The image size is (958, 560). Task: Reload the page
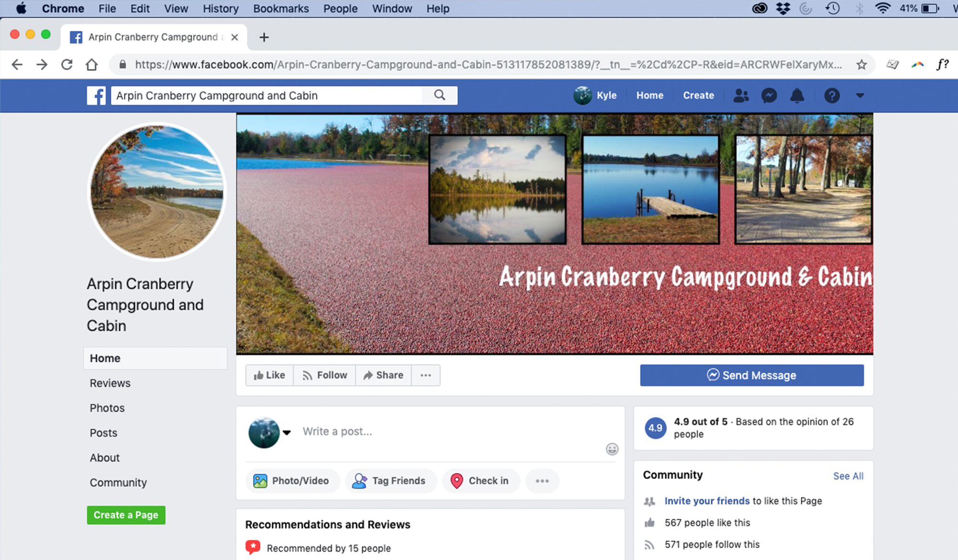67,64
